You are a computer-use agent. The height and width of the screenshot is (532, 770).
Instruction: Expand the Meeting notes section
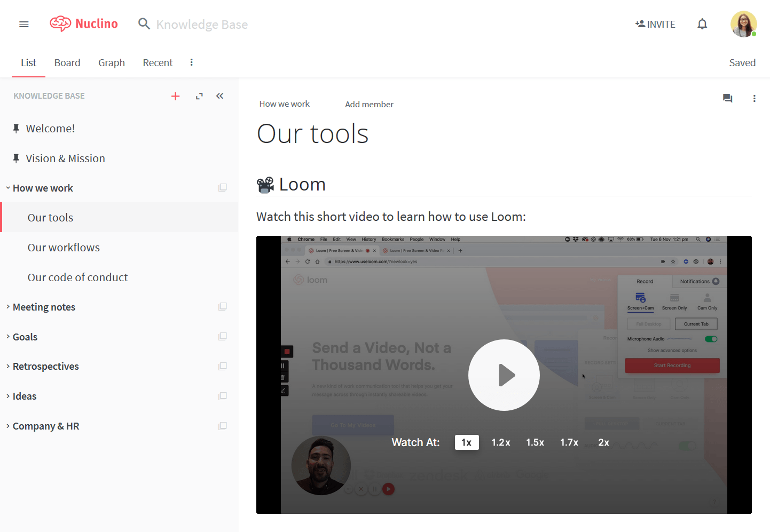pyautogui.click(x=8, y=307)
